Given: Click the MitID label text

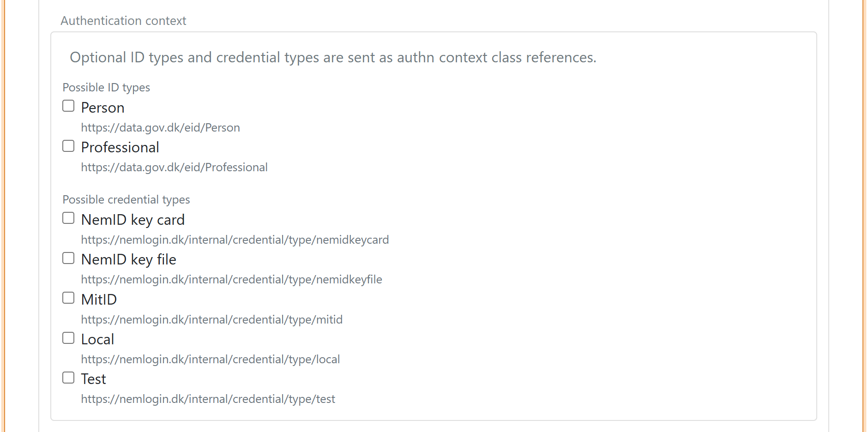Looking at the screenshot, I should click(x=98, y=299).
